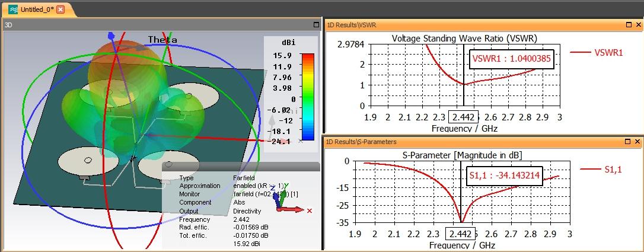Click the S1,1 : -34.143214 marker label

tap(505, 176)
